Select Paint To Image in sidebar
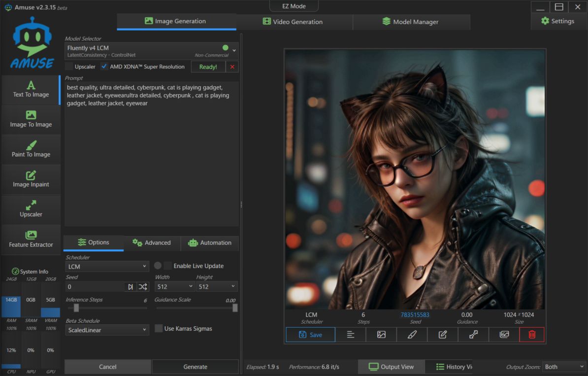The width and height of the screenshot is (588, 376). coord(31,149)
